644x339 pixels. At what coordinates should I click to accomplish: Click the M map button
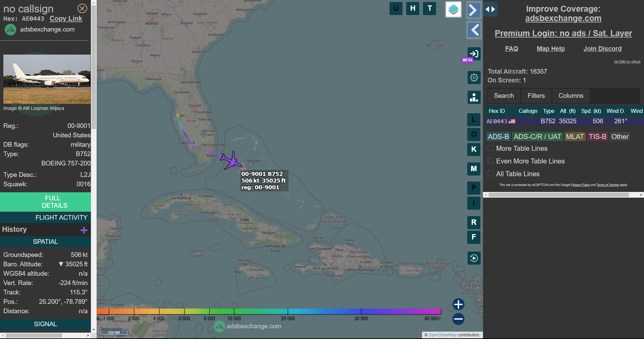474,169
